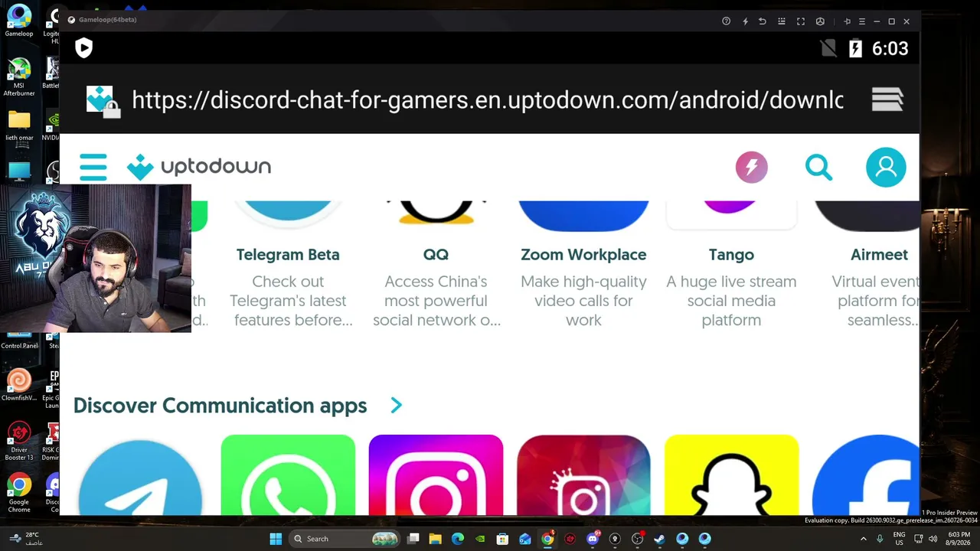
Task: Open Microsoft Edge from the taskbar
Action: point(458,539)
